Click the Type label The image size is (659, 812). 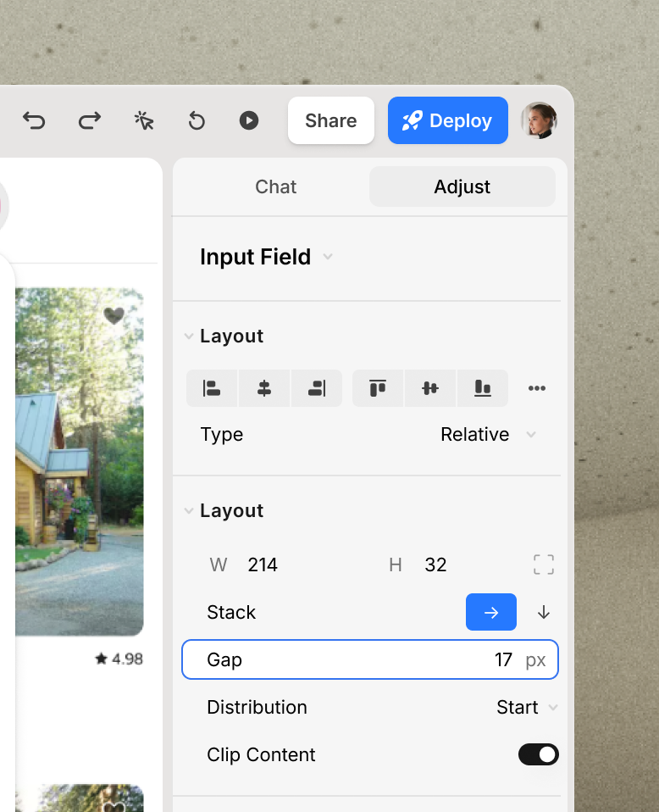(x=222, y=435)
